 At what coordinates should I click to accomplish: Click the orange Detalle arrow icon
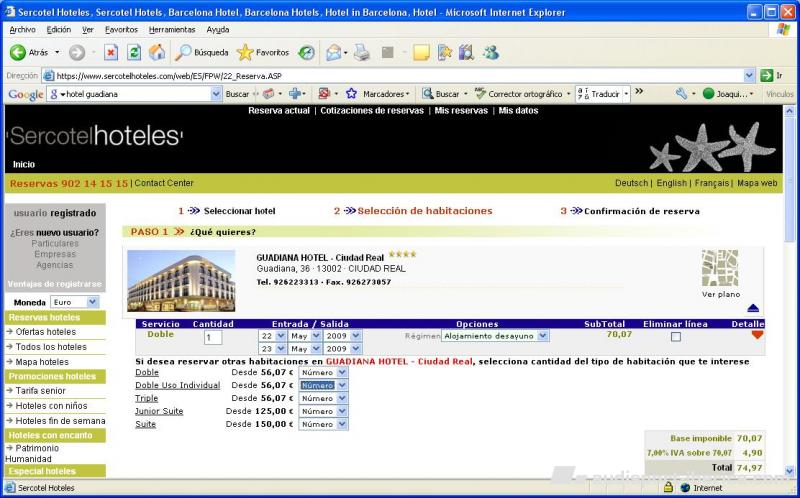tap(757, 335)
